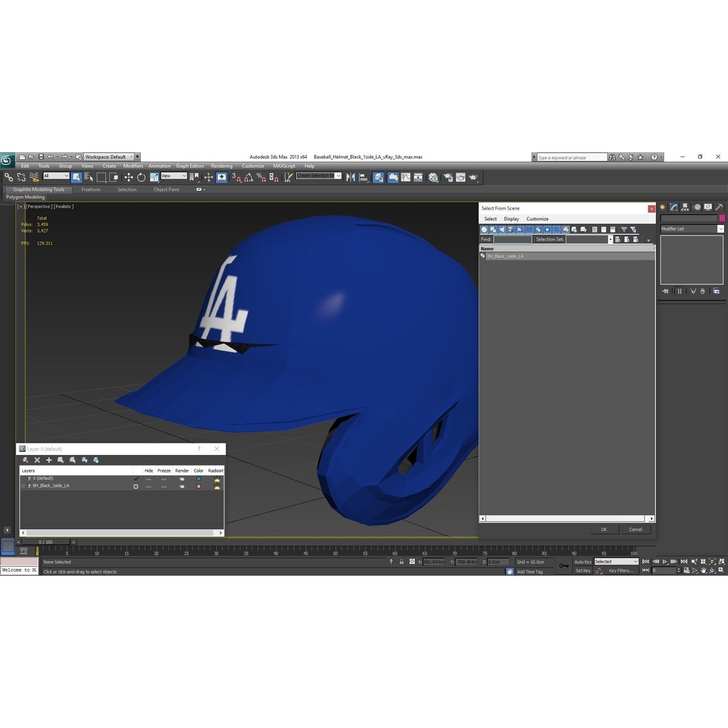Open Curve Editor from main toolbar
Viewport: 728px width, 728px height.
point(406,177)
